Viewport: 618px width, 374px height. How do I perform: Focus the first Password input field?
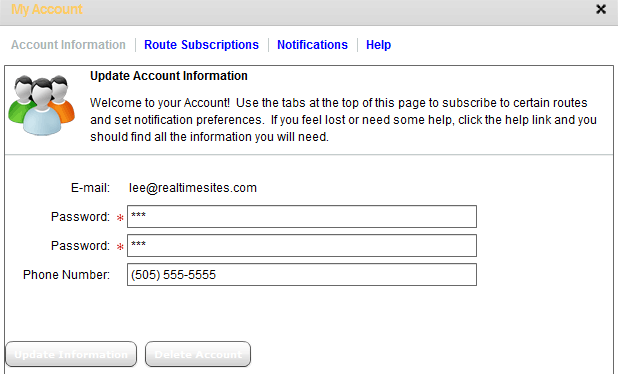tap(302, 216)
